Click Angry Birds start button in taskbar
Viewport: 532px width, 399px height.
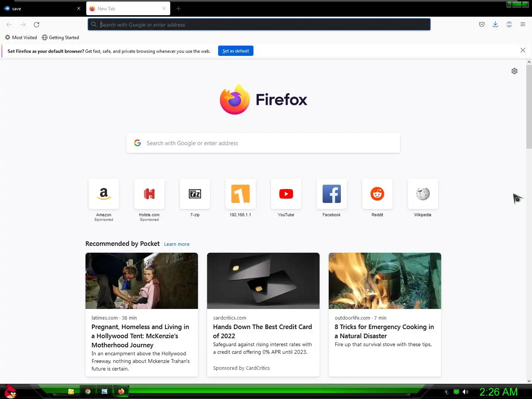pyautogui.click(x=10, y=391)
